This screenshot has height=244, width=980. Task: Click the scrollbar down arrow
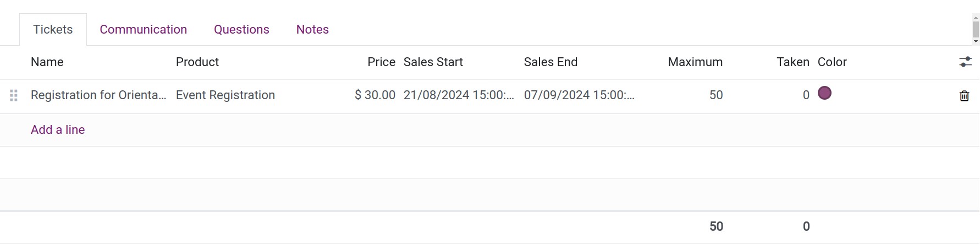(976, 41)
